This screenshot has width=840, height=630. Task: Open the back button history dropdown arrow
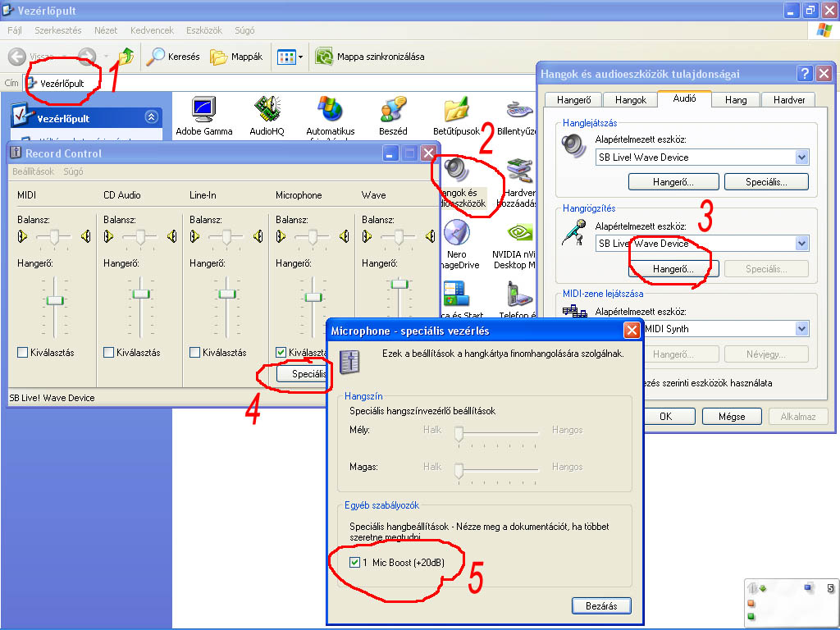click(x=65, y=57)
